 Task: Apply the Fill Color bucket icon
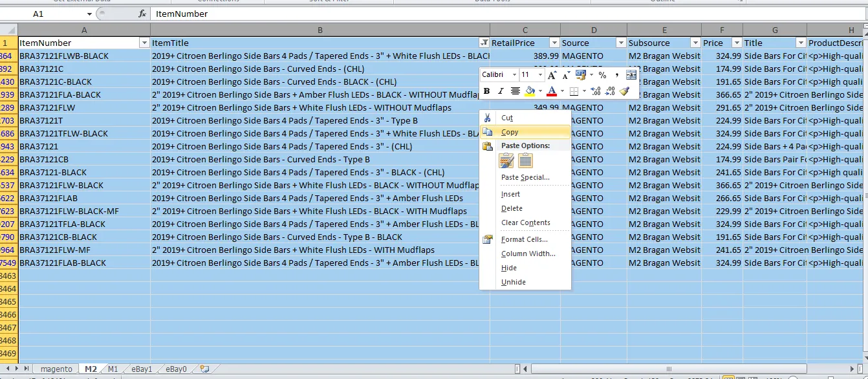coord(530,92)
